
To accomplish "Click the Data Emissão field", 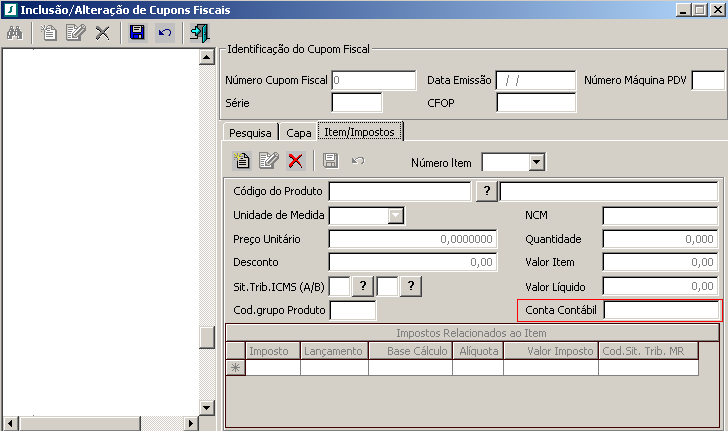I will pyautogui.click(x=536, y=80).
